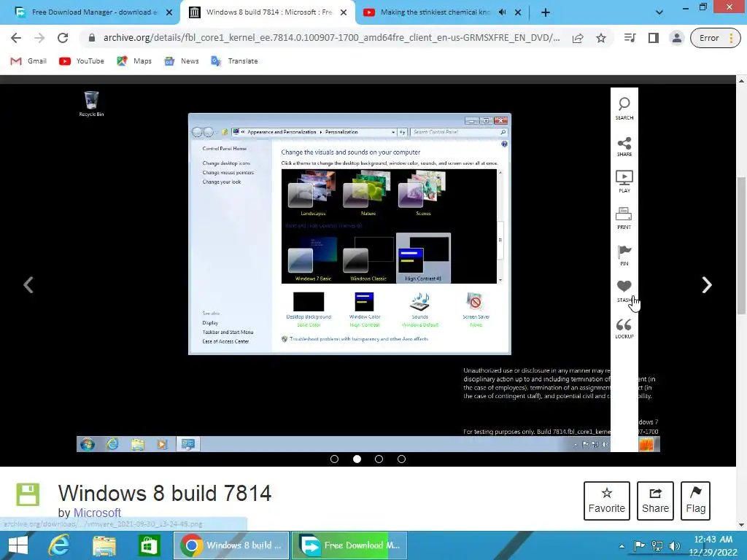Switch to the Windows 8 build 7814 tab

click(x=267, y=12)
